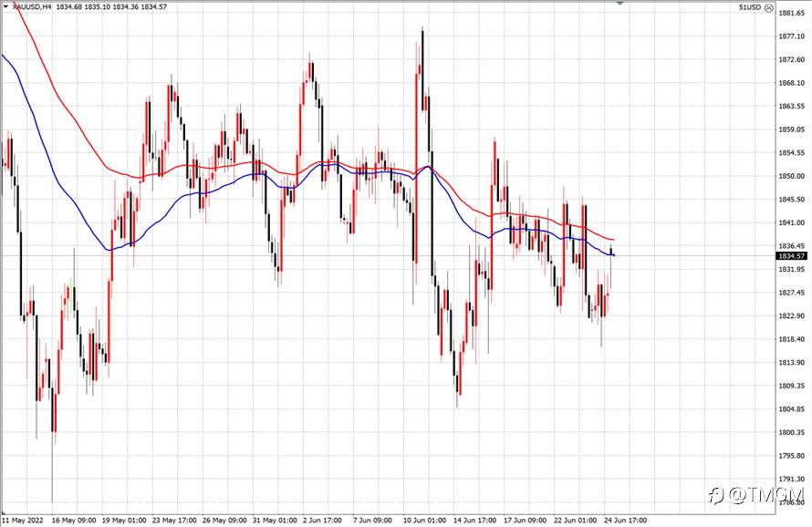Open the one-click trading arrow beside XAUUSD
Image resolution: width=812 pixels, height=527 pixels.
coord(5,6)
